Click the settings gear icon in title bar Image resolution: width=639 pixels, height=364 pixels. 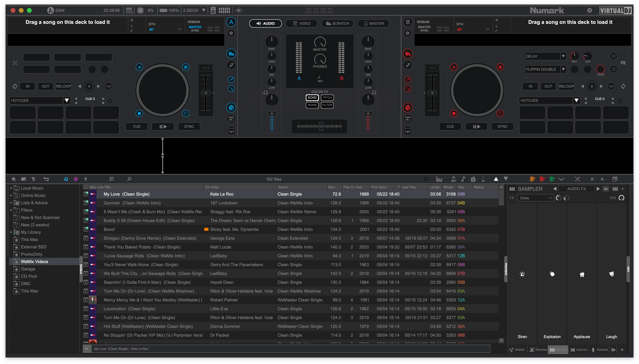(589, 10)
